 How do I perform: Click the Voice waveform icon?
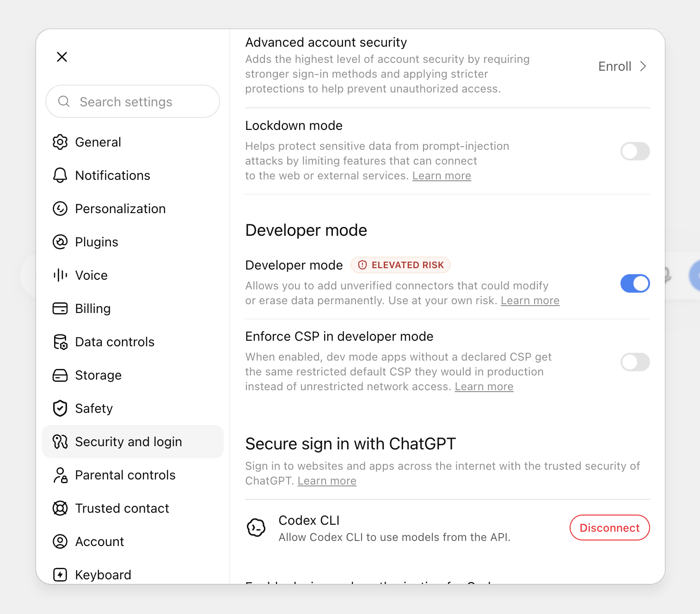[x=60, y=275]
